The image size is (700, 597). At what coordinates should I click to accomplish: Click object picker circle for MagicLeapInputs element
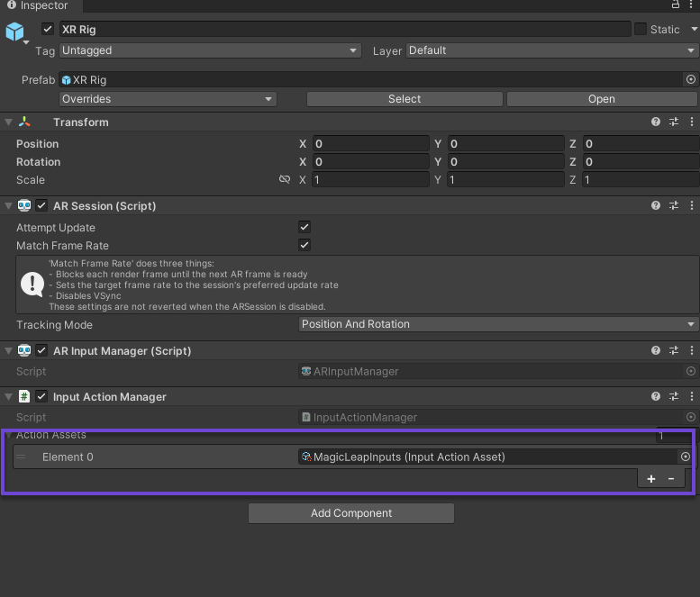coord(686,457)
